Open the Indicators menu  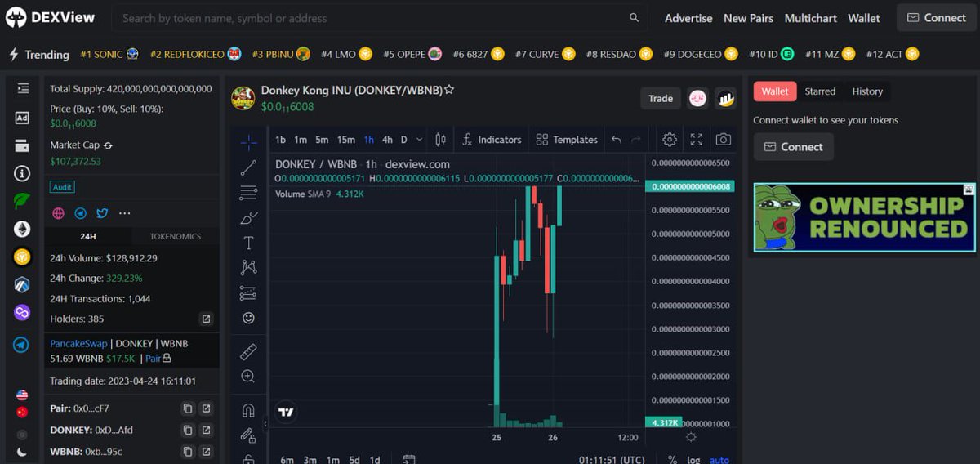(x=492, y=140)
